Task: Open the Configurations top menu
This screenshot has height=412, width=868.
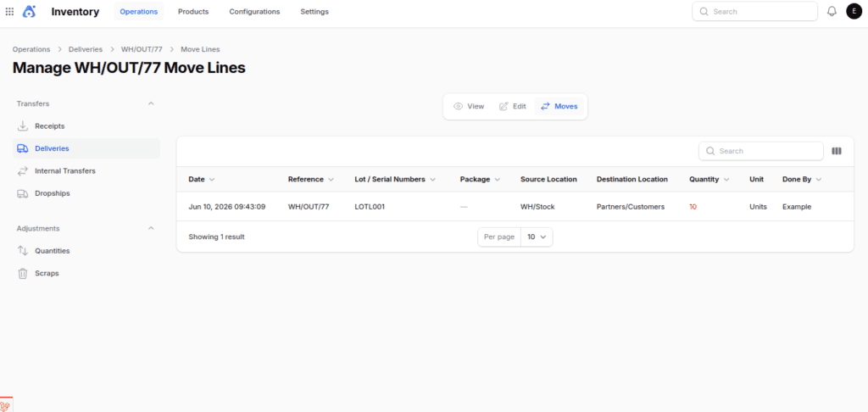Action: point(254,11)
